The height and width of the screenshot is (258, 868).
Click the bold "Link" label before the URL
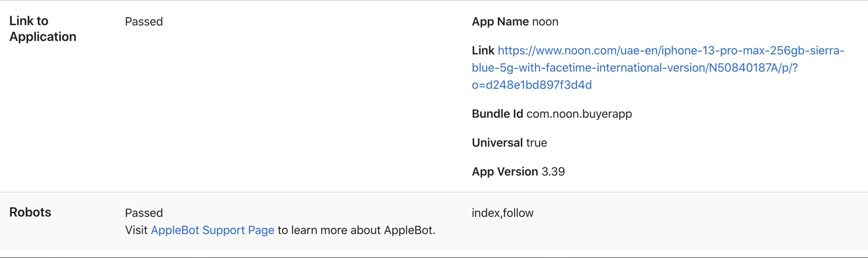point(483,51)
